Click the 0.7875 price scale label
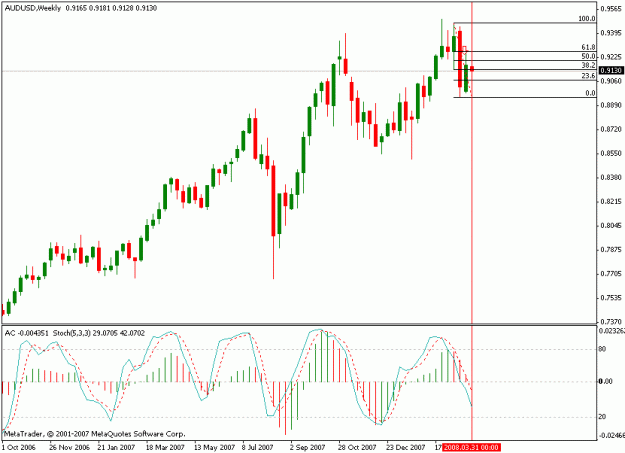 pos(612,250)
